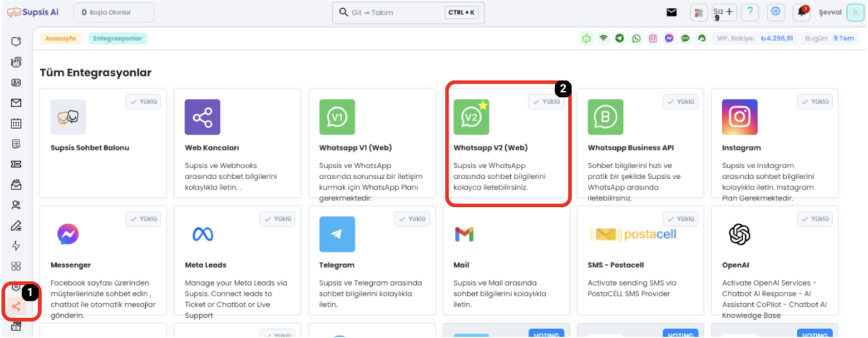Click the Git Takım search field

408,12
